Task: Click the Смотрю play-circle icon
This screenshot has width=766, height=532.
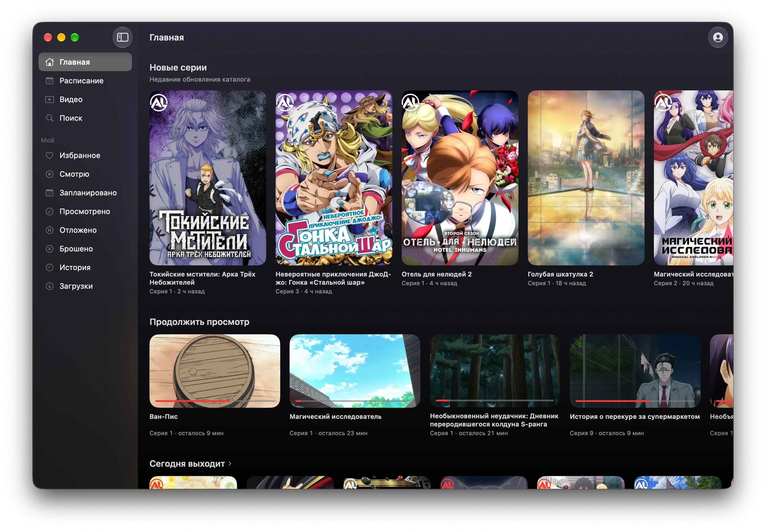Action: pos(49,174)
